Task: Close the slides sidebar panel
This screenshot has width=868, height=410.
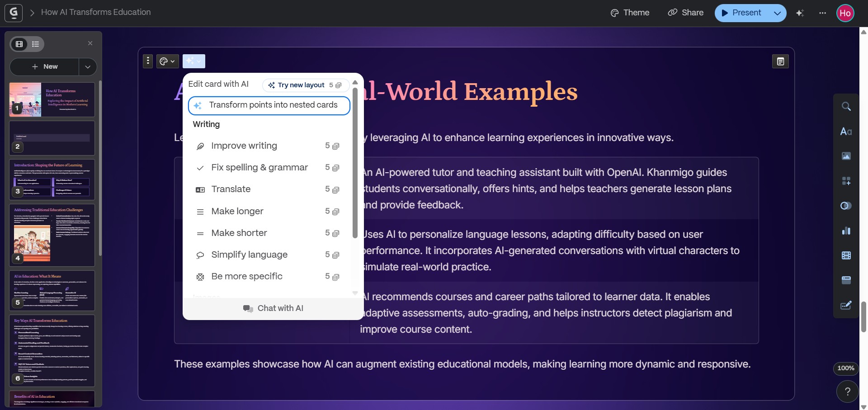Action: [90, 43]
